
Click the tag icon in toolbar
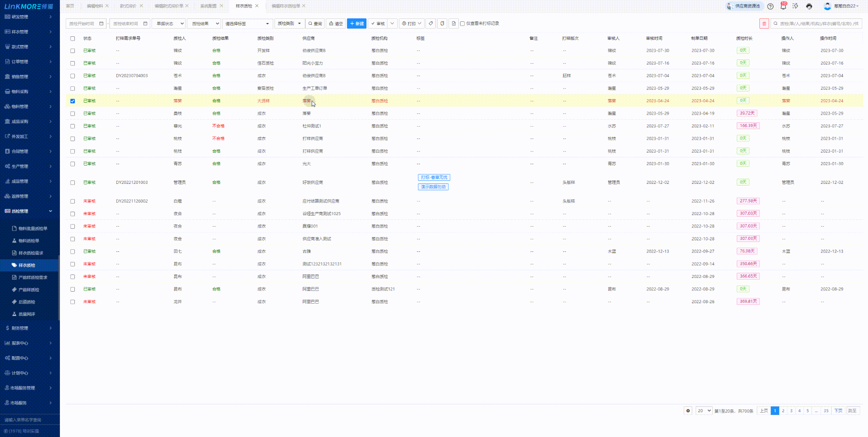click(431, 24)
